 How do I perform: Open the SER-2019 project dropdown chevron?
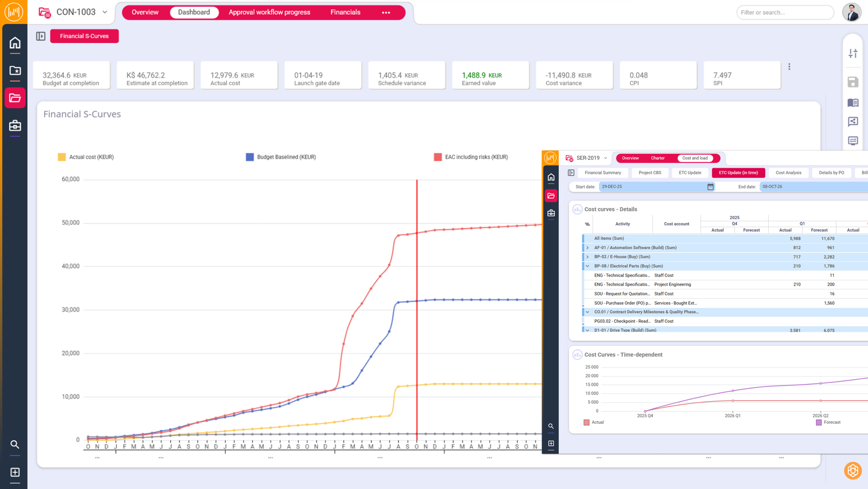[x=606, y=158]
